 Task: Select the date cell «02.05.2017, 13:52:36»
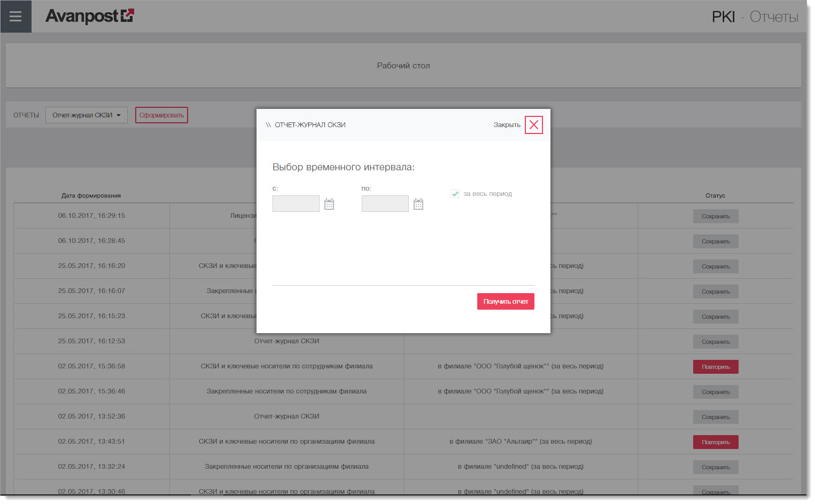click(x=91, y=416)
